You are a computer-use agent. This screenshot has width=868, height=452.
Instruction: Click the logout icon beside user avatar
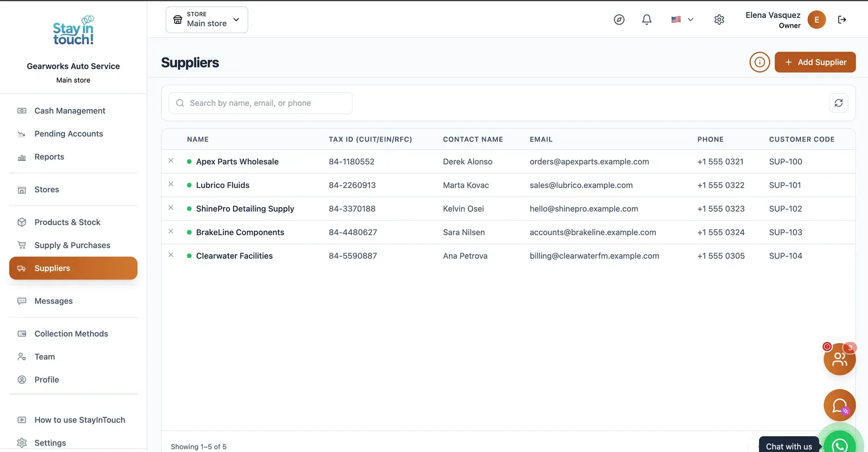[x=842, y=20]
